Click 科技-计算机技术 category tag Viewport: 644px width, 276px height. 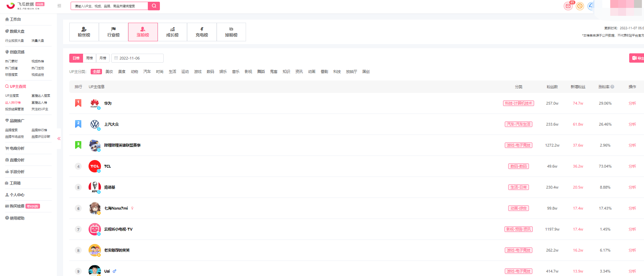pyautogui.click(x=519, y=103)
